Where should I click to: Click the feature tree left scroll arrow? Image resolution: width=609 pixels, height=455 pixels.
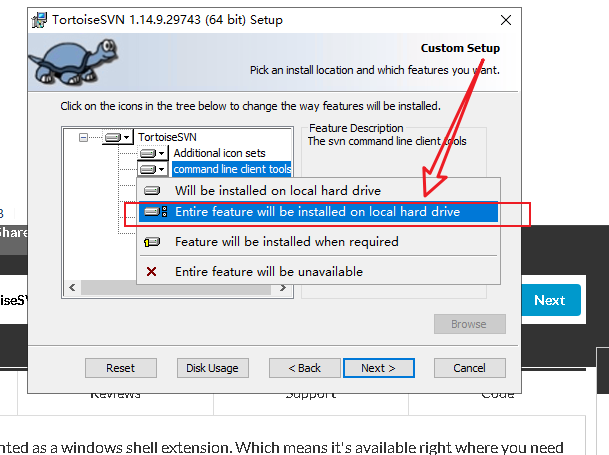[72, 288]
